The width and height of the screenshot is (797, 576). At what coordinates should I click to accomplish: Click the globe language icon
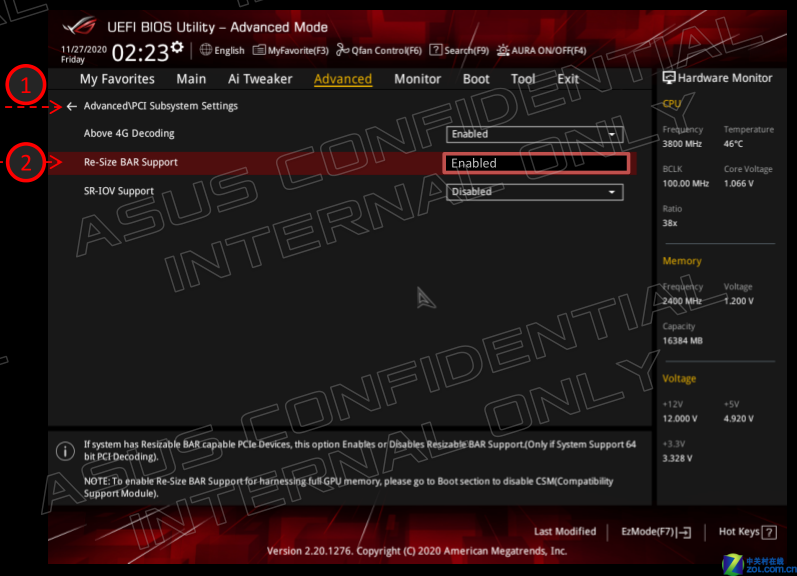click(x=206, y=50)
